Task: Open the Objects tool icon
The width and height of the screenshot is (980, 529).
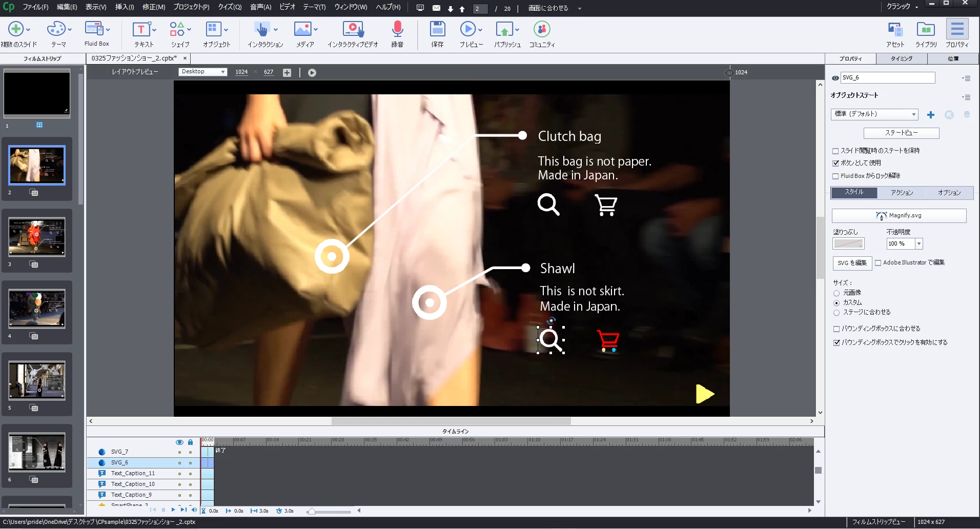Action: coord(213,29)
